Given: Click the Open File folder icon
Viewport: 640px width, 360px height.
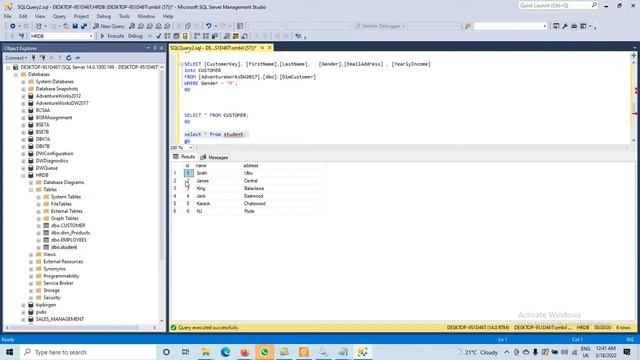Looking at the screenshot, I should (x=66, y=26).
